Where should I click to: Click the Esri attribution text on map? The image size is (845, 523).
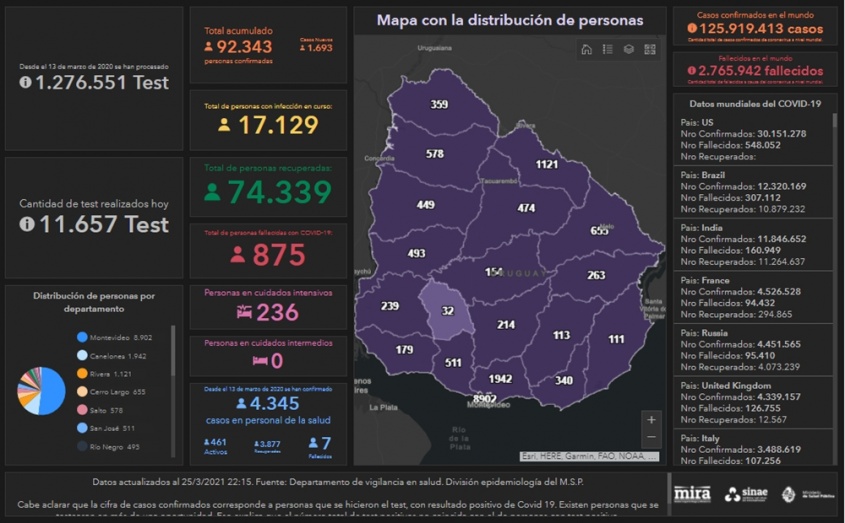coord(589,456)
